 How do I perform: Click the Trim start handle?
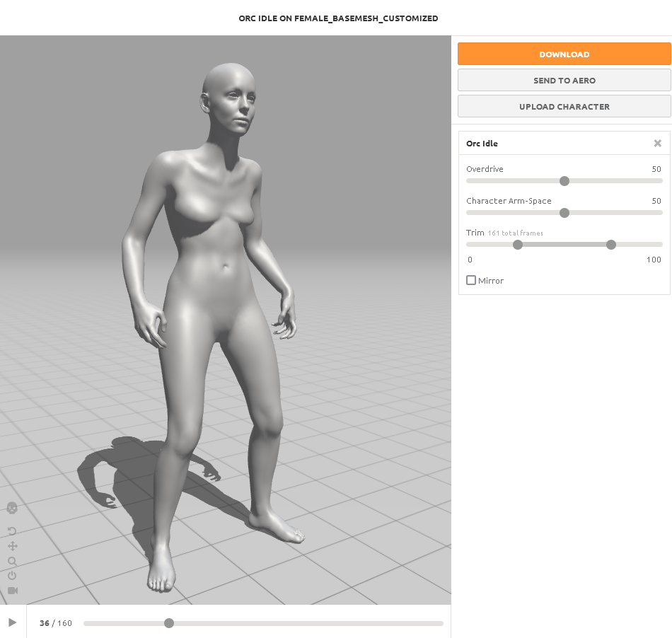point(518,245)
